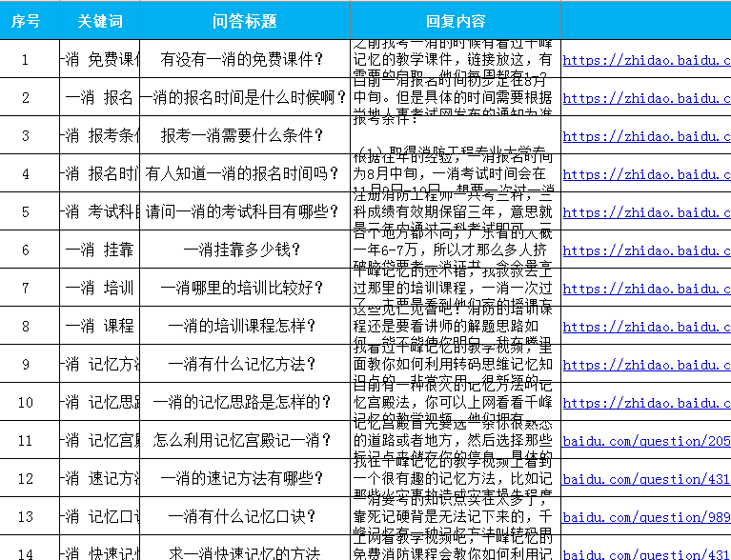Open the baidu.com/question/989 link
Screen dimensions: 731x560
(646, 517)
